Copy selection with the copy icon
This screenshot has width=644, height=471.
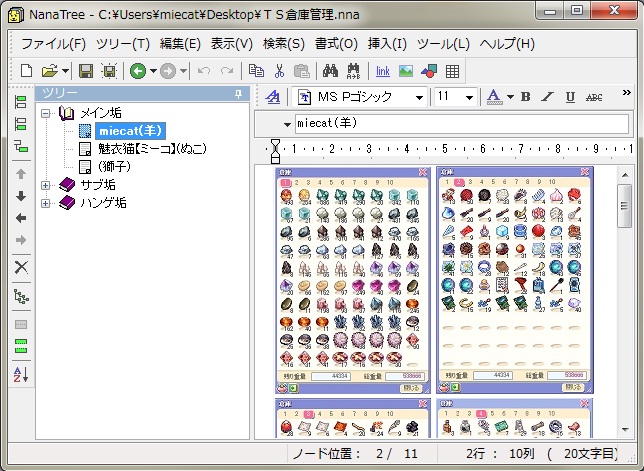tap(257, 71)
